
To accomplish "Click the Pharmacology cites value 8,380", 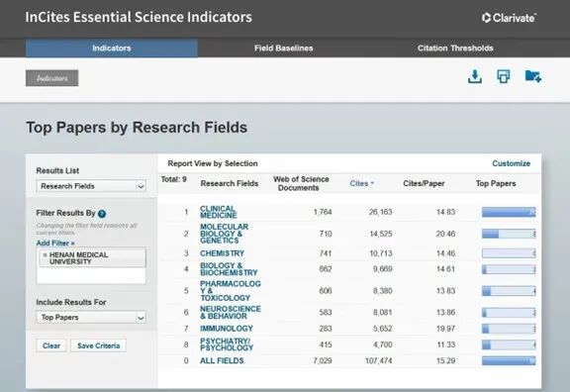I will 382,291.
